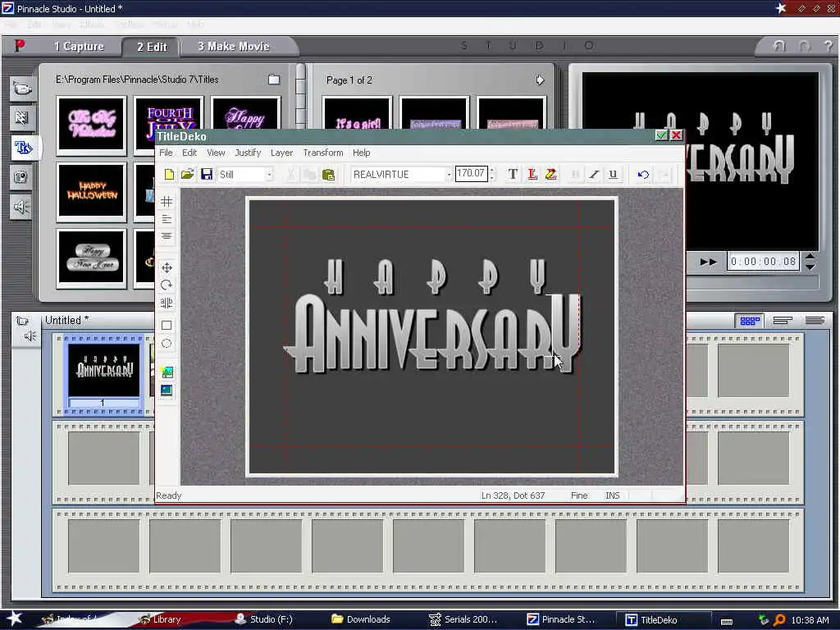Open the custom look editor icon

point(550,174)
